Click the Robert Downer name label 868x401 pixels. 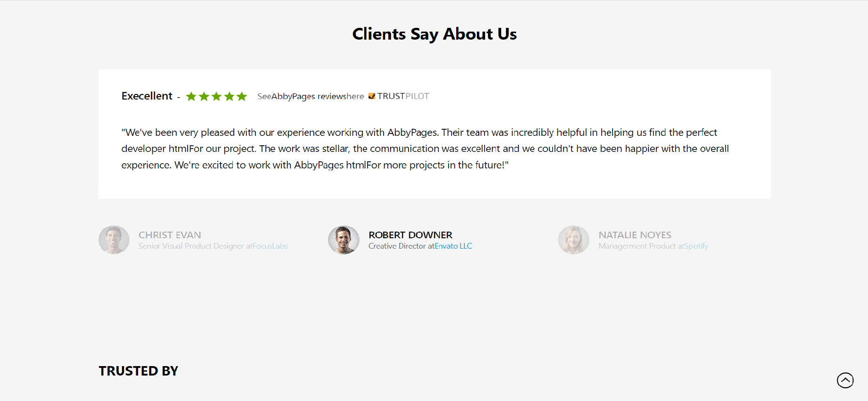[410, 235]
